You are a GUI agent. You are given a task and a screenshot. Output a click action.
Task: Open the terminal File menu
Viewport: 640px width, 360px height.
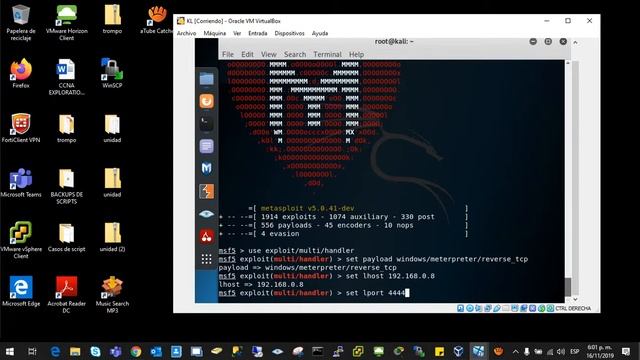(228, 54)
